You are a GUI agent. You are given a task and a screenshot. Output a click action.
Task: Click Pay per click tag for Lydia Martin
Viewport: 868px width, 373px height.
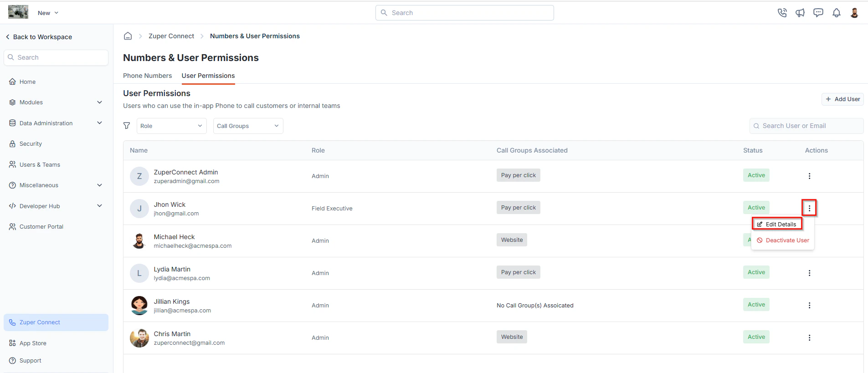coord(519,272)
